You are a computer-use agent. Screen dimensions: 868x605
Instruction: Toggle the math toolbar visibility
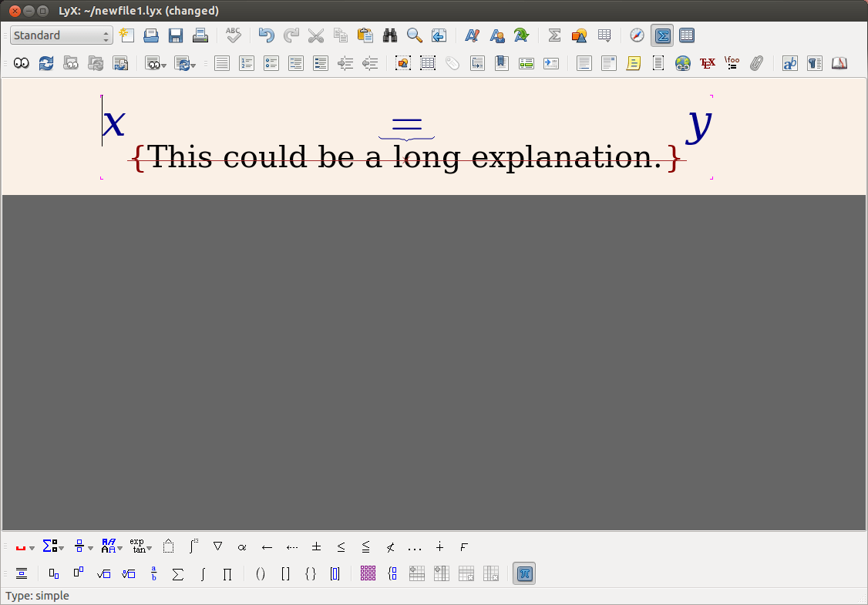pyautogui.click(x=661, y=35)
